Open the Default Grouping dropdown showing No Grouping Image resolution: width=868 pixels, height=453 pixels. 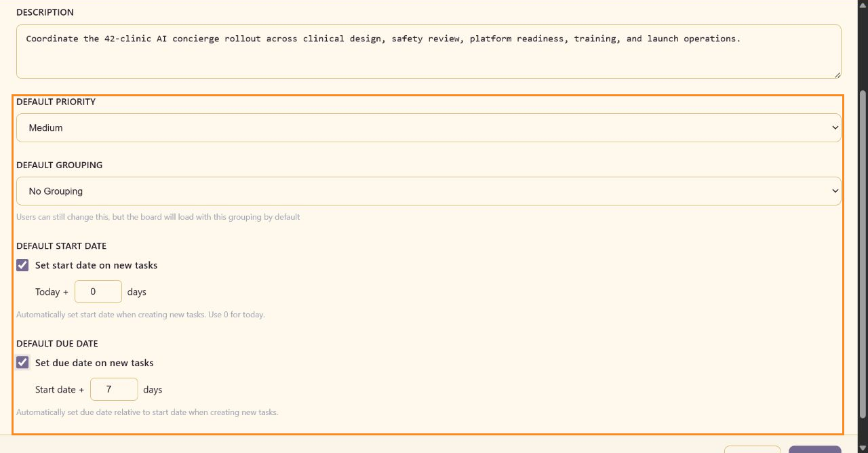[429, 191]
